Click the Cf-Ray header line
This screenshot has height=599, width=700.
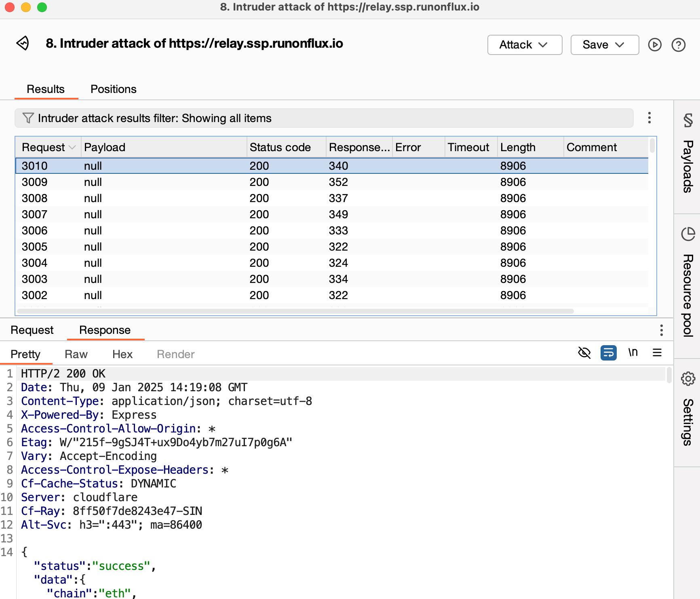(112, 511)
